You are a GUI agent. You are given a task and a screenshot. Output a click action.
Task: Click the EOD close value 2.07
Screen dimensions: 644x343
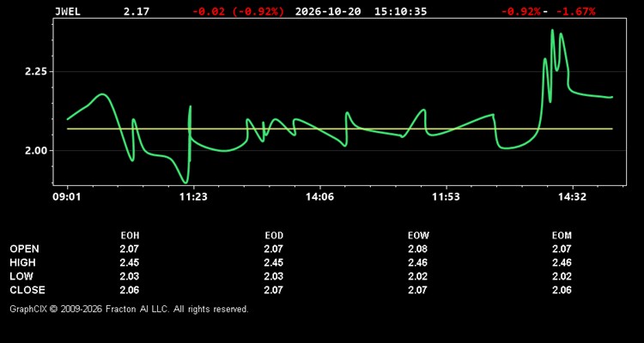pos(274,290)
